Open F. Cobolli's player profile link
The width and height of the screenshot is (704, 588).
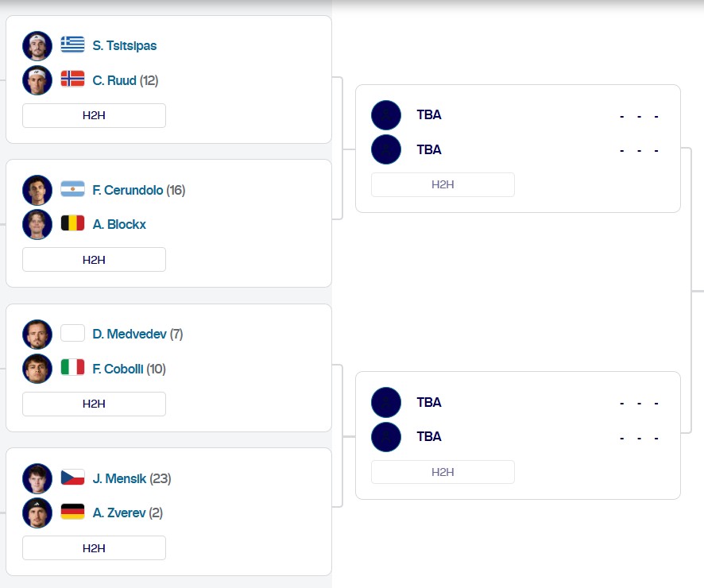[118, 369]
